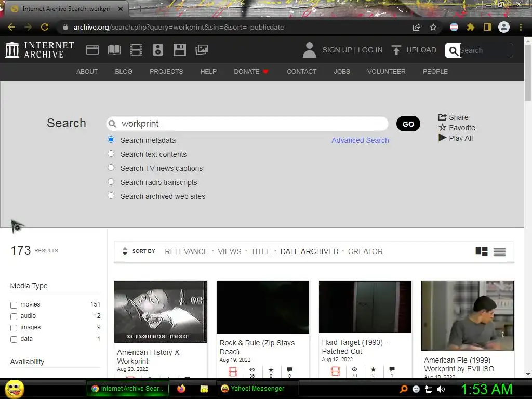Click the UPLOAD link

(421, 50)
